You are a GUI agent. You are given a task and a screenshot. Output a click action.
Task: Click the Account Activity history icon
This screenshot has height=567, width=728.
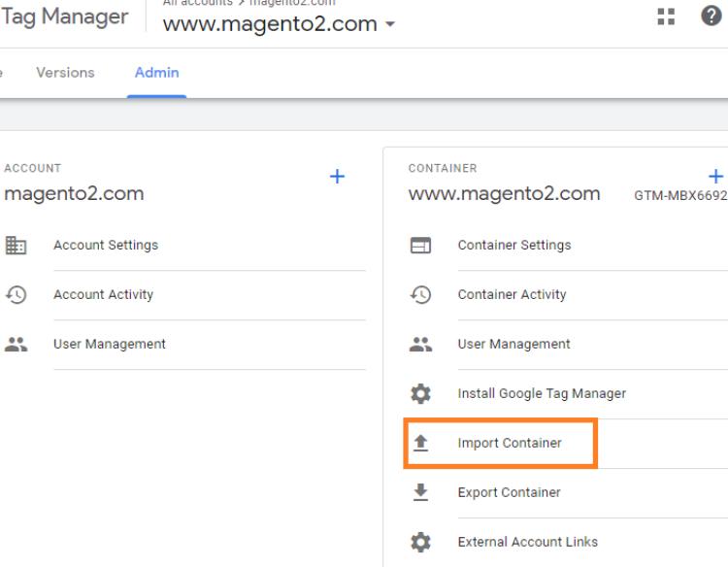(x=15, y=295)
